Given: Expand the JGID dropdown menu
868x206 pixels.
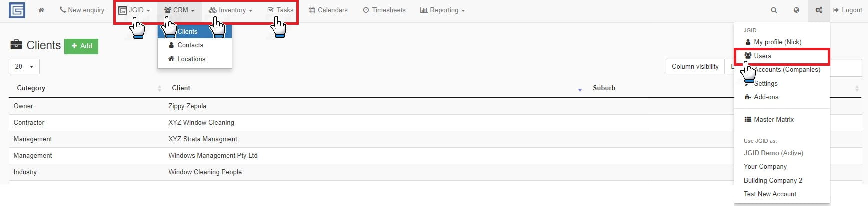Looking at the screenshot, I should 134,10.
